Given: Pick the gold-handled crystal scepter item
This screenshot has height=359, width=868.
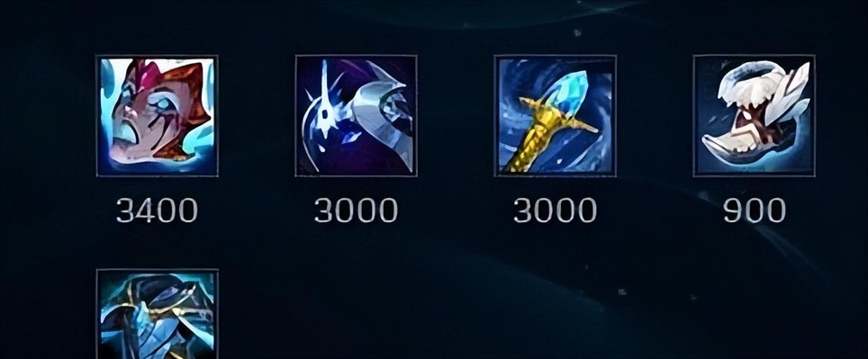Looking at the screenshot, I should pos(556,115).
